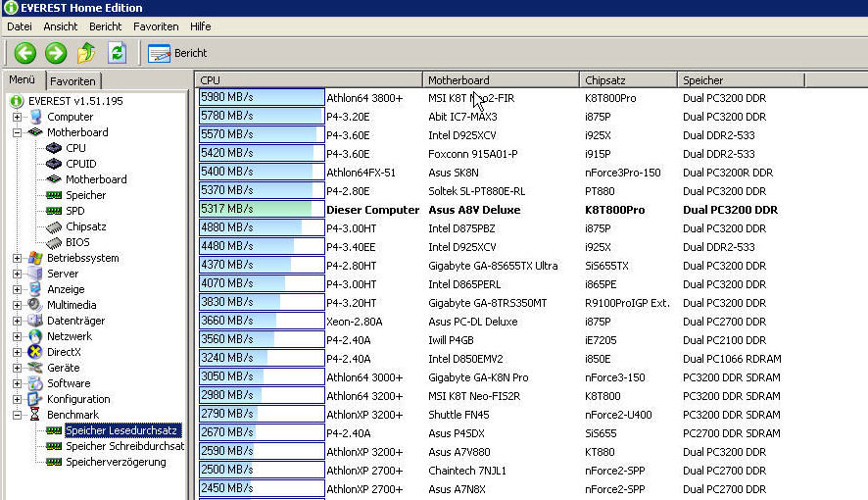The height and width of the screenshot is (500, 868).
Task: Click the Bericht toolbar label
Action: (x=190, y=53)
